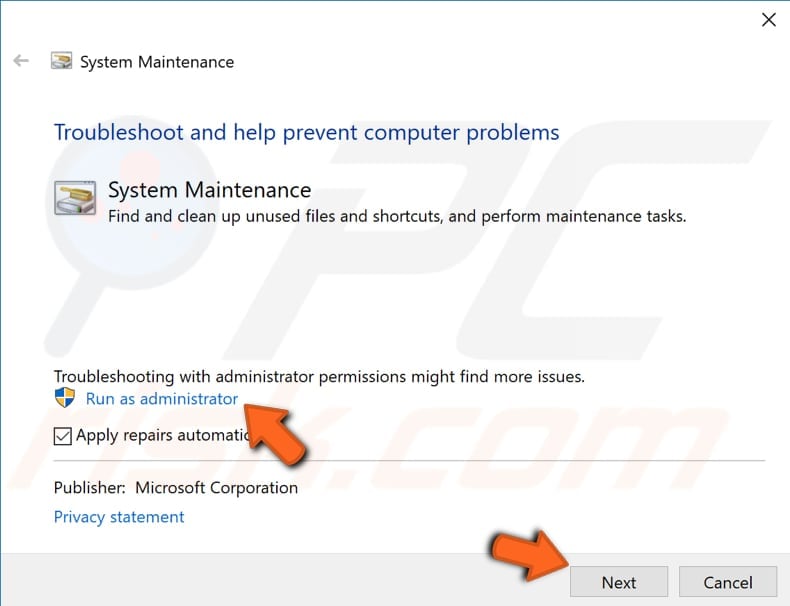Toggle the Apply repairs automatically checkbox
The height and width of the screenshot is (606, 790).
(x=62, y=436)
